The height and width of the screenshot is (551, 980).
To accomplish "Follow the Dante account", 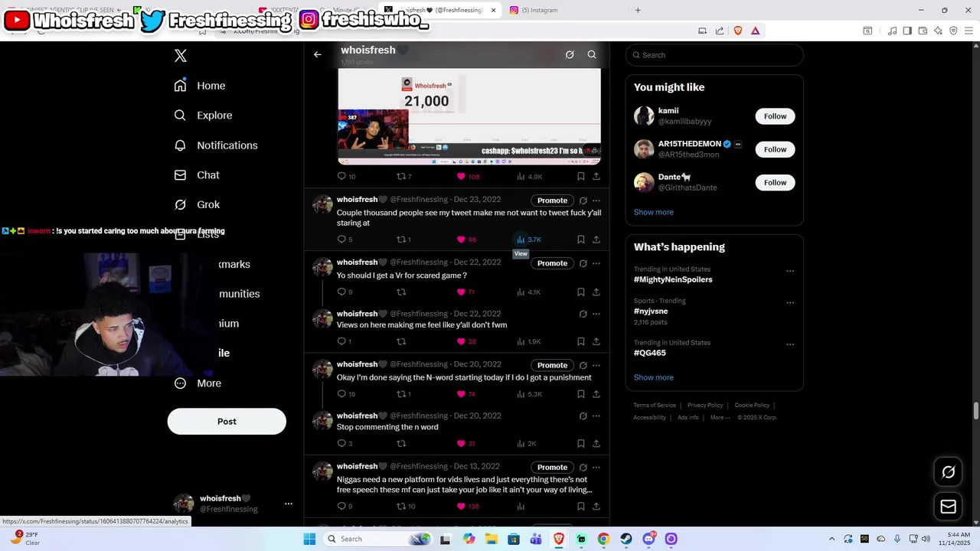I will tap(775, 182).
